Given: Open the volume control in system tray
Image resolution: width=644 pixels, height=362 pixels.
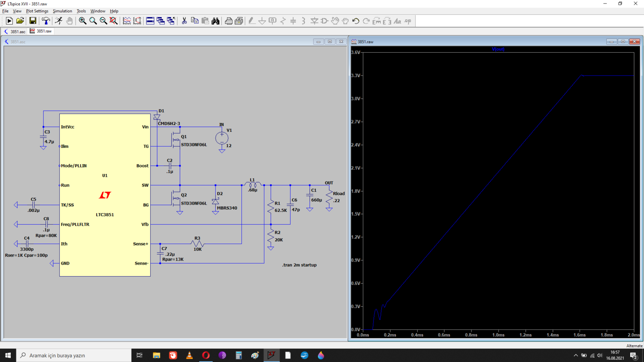Looking at the screenshot, I should (600, 355).
